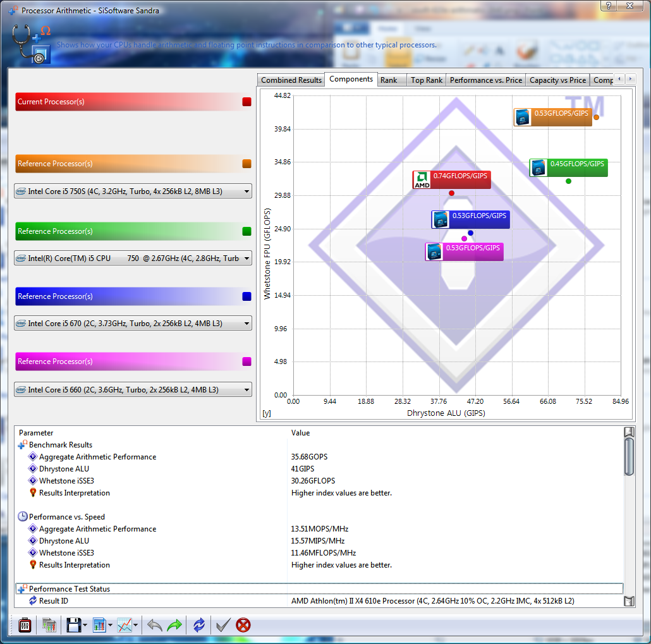Open the Performance vs. Price tab
651x644 pixels.
[x=486, y=80]
